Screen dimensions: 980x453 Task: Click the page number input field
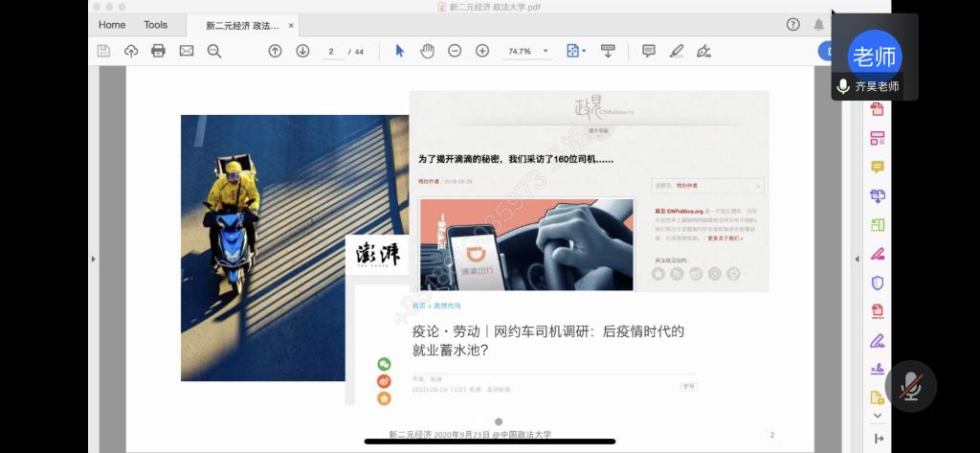click(x=332, y=51)
